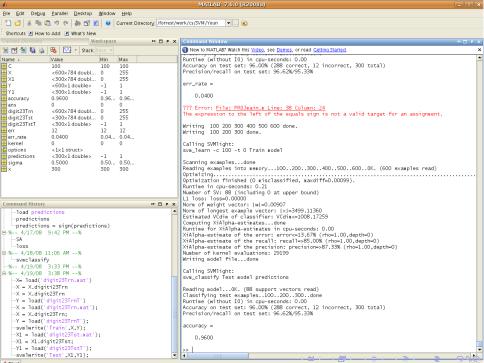Image resolution: width=484 pixels, height=363 pixels.
Task: Collapse the 4/18/08 11:06 AM history group
Action: (x=4, y=253)
